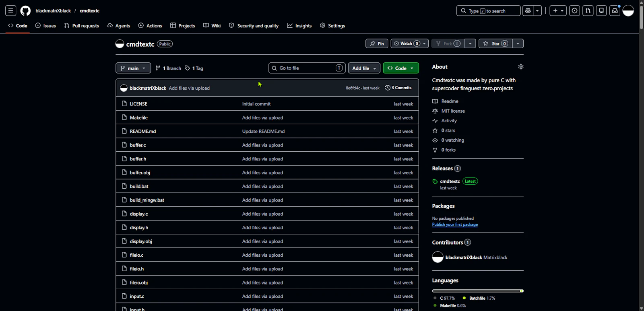Viewport: 644px width, 311px height.
Task: Expand the Add file dropdown
Action: [364, 68]
